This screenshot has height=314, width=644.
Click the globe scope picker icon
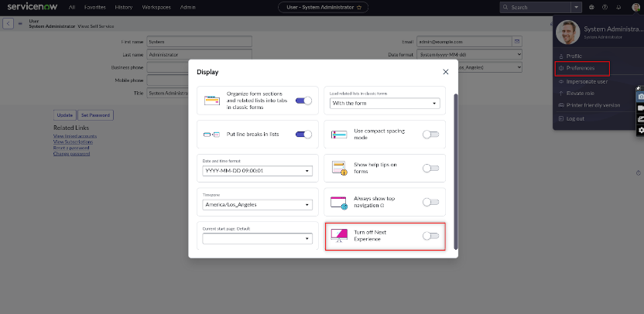click(x=591, y=7)
